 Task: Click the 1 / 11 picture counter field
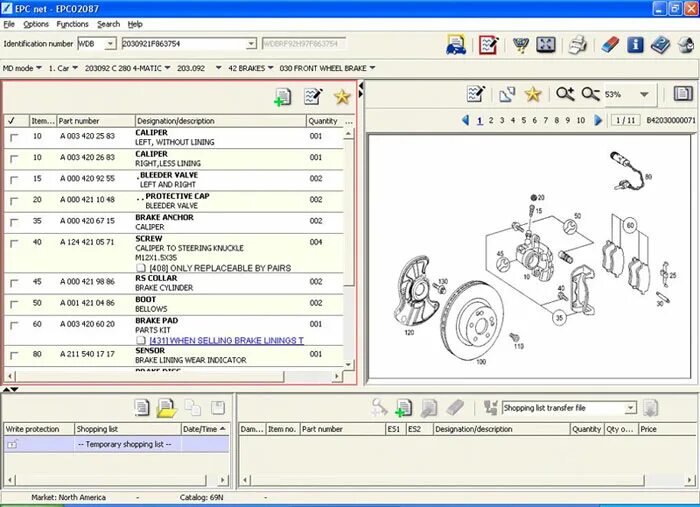625,121
